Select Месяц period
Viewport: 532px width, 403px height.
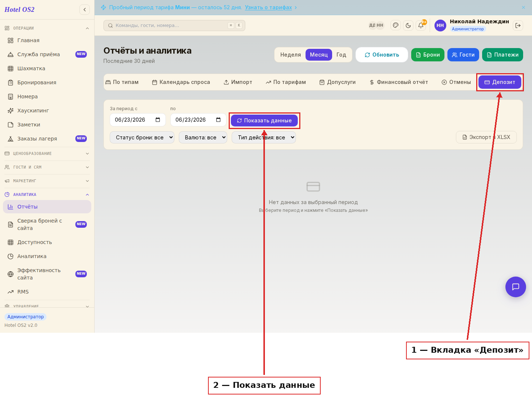(319, 55)
